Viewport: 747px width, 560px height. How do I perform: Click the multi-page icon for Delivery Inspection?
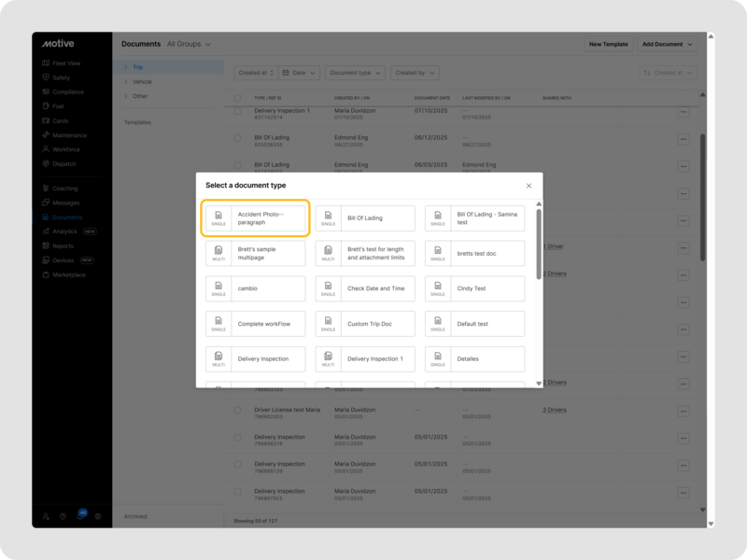[218, 359]
